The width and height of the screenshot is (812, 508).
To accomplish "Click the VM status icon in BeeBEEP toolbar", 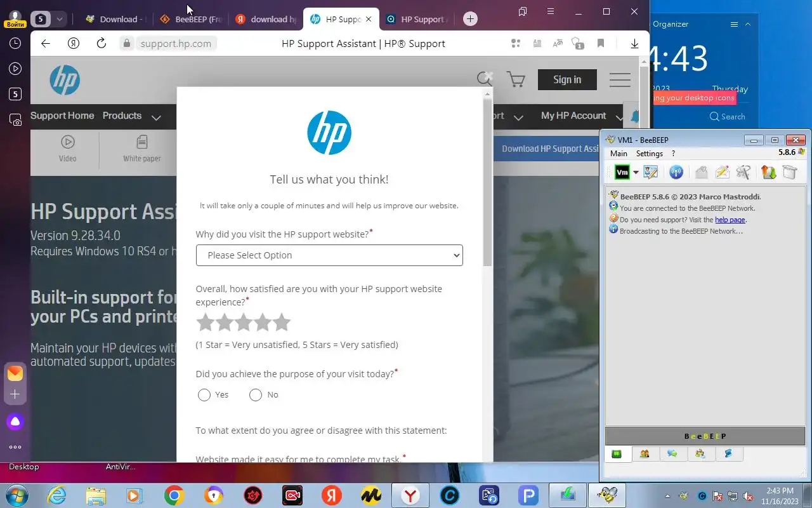I will point(622,172).
